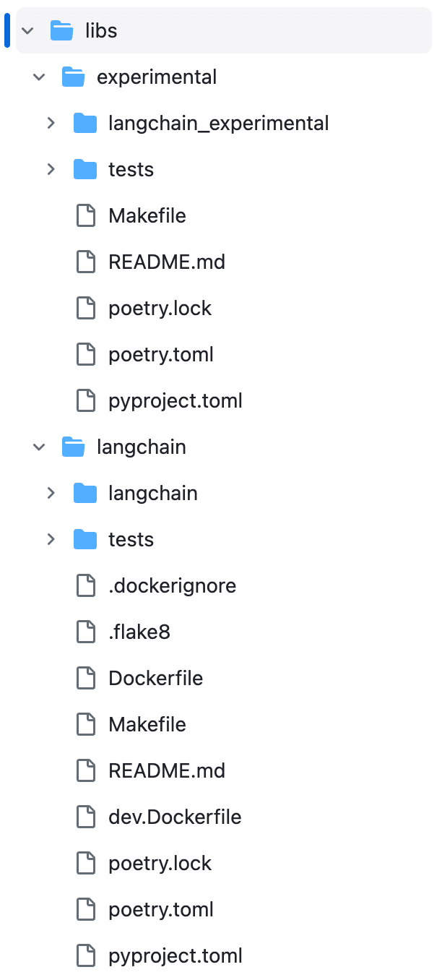Open pyproject.toml under the langchain folder
This screenshot has width=442, height=980.
(x=175, y=955)
